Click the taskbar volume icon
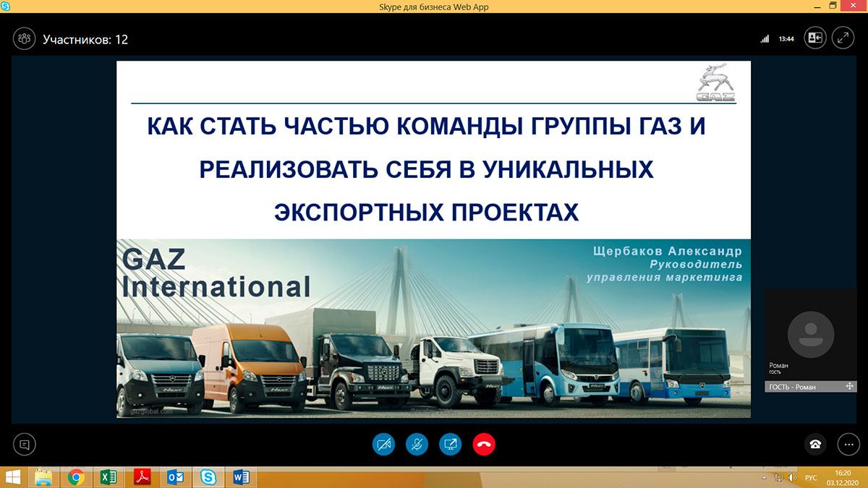The width and height of the screenshot is (868, 488). 792,478
